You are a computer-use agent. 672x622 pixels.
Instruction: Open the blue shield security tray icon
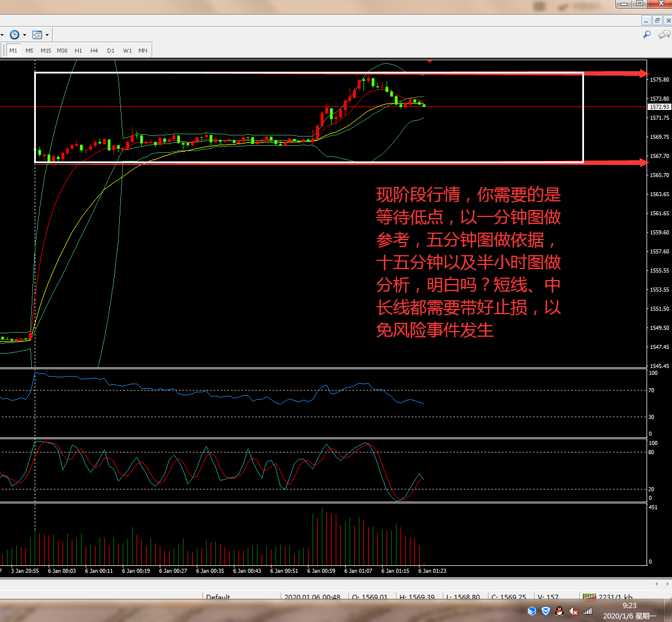coord(545,611)
